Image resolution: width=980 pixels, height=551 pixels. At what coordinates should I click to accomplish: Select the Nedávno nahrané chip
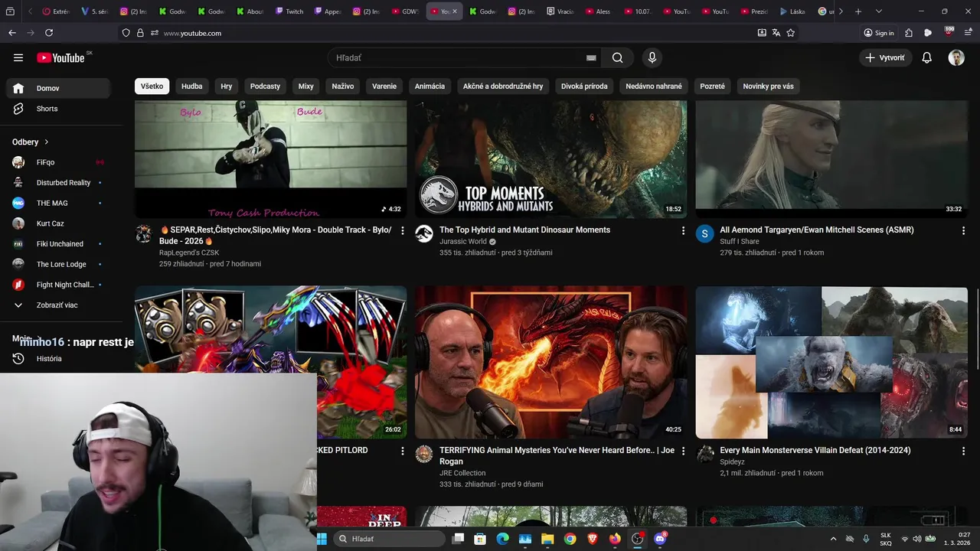pos(654,86)
